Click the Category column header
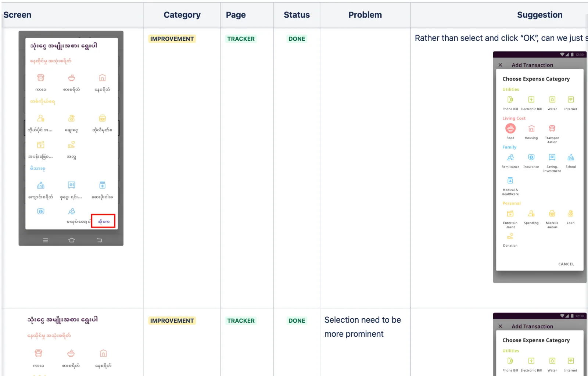The width and height of the screenshot is (588, 376). 182,15
